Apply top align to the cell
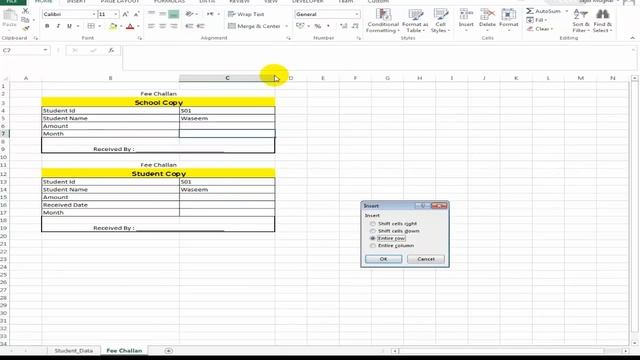 [x=151, y=14]
